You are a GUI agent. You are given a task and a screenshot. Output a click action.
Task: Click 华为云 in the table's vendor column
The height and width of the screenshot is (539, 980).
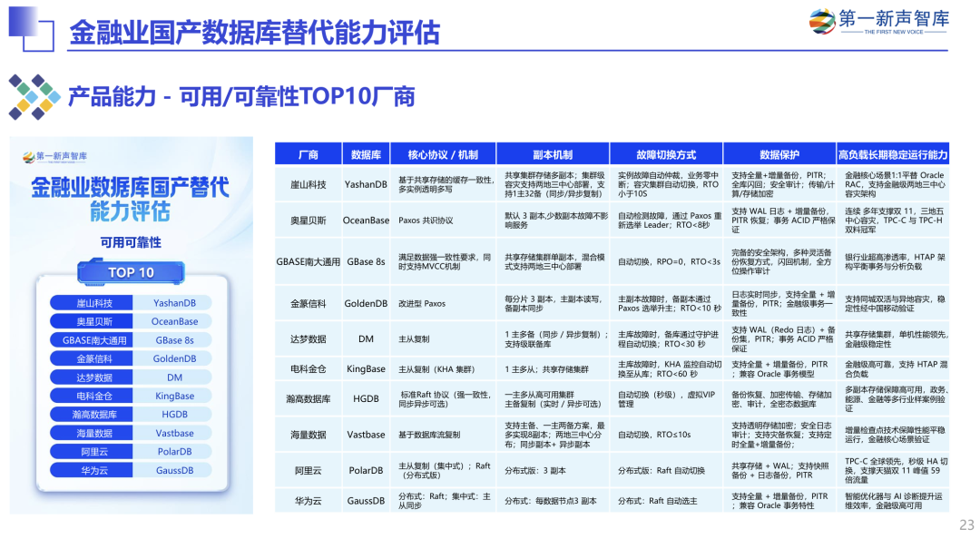click(x=309, y=501)
